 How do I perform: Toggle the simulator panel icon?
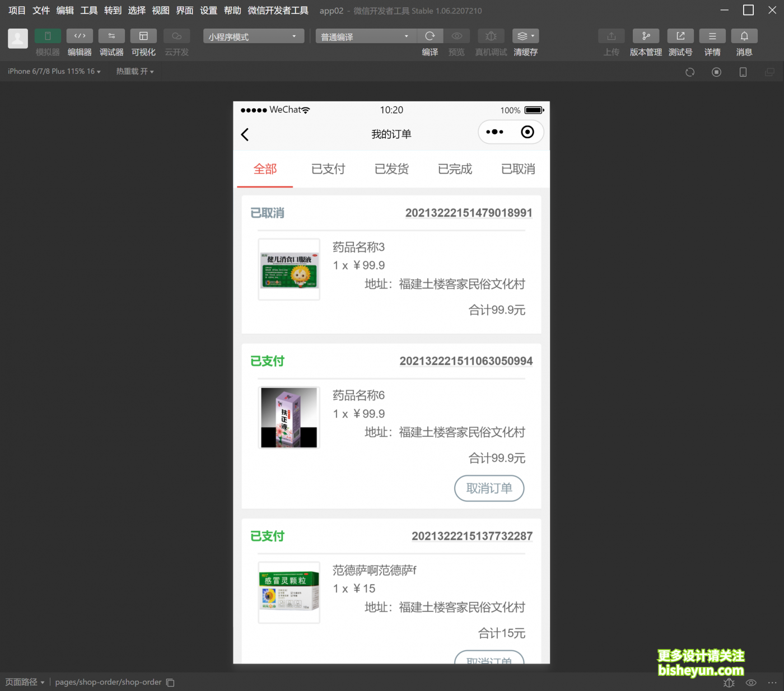pyautogui.click(x=48, y=36)
